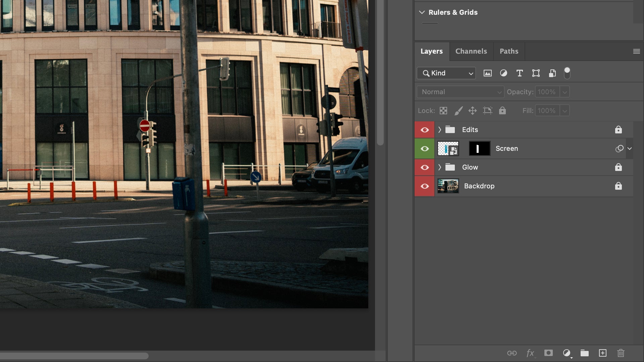The width and height of the screenshot is (644, 362).
Task: Collapse the Rulers & Grids section
Action: coord(422,12)
